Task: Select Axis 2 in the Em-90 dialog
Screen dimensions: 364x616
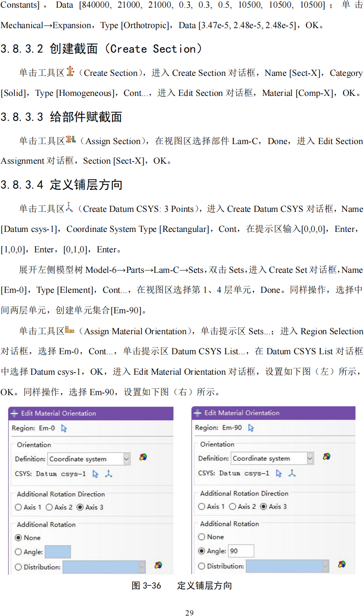Action: pos(242,506)
